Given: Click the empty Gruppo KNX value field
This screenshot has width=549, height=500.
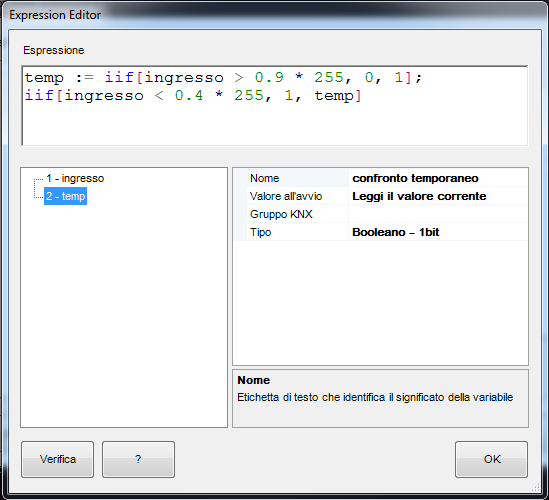Looking at the screenshot, I should [x=438, y=214].
